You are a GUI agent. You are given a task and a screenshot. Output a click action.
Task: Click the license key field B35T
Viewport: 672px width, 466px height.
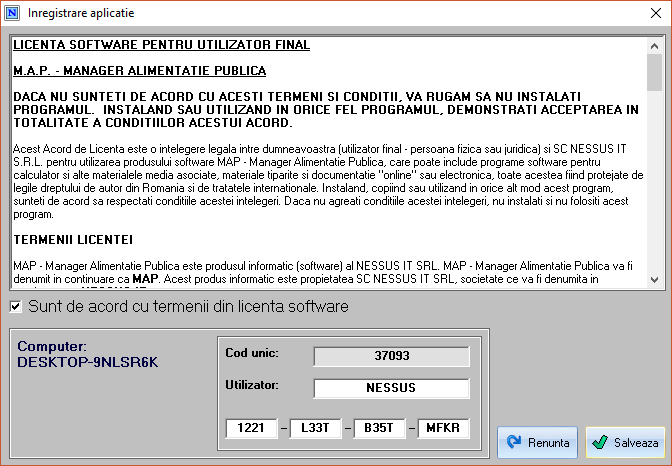[379, 428]
